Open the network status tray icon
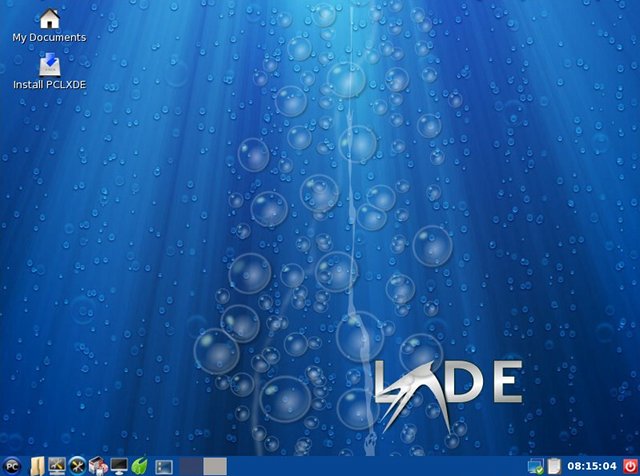Image resolution: width=640 pixels, height=476 pixels. [x=536, y=467]
